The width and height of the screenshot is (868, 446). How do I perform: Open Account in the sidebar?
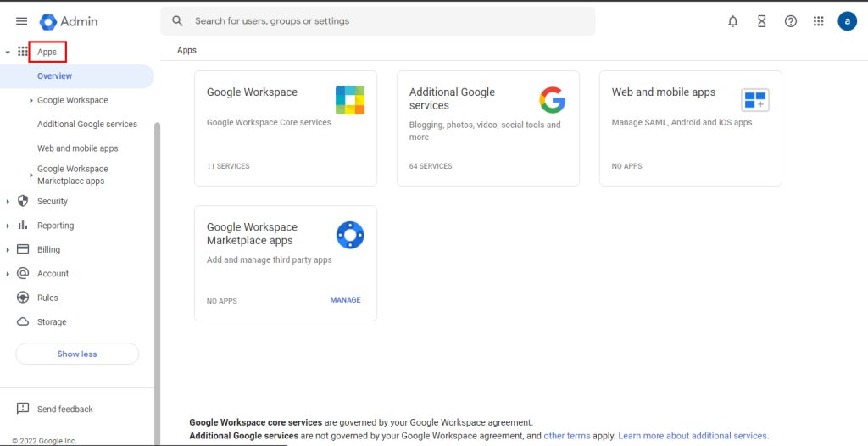pos(53,274)
